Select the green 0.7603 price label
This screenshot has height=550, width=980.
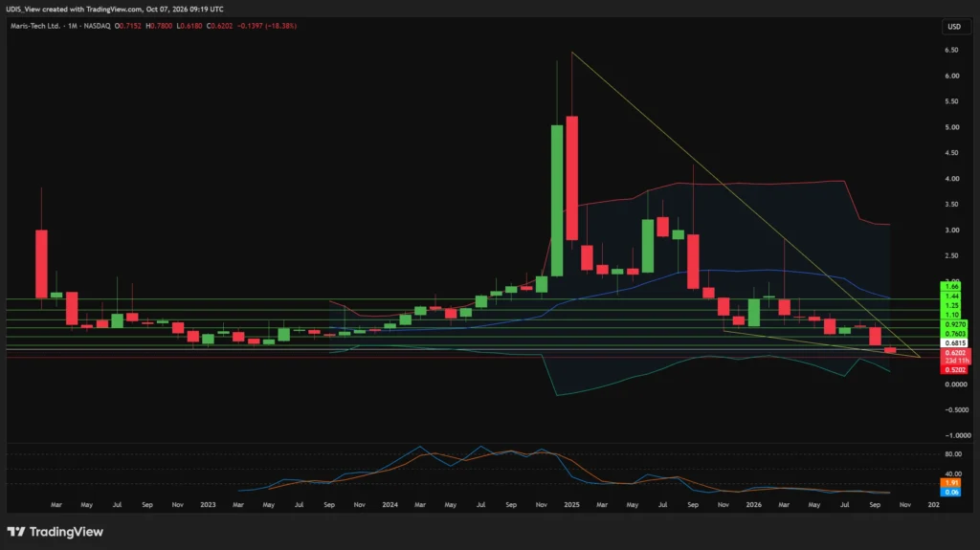[954, 335]
